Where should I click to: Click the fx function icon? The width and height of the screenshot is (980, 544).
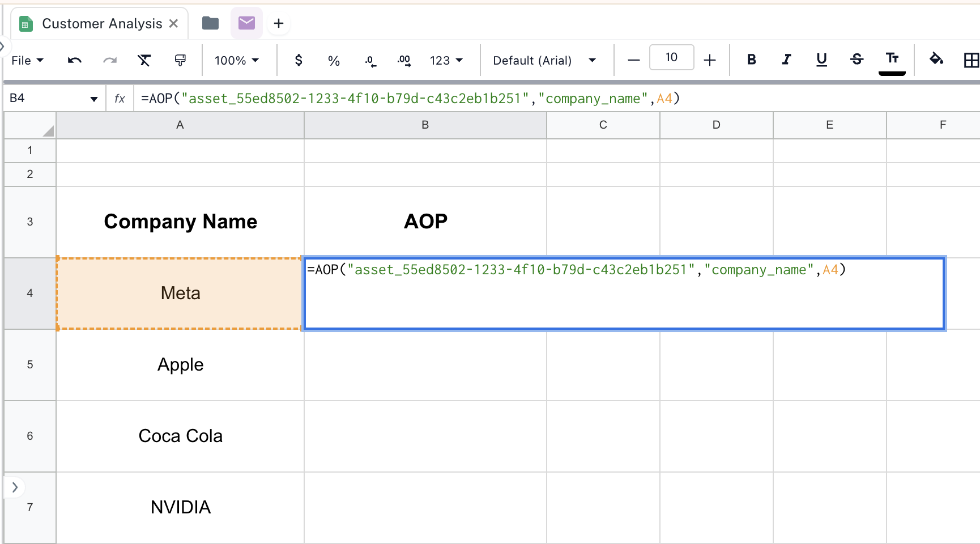point(120,99)
